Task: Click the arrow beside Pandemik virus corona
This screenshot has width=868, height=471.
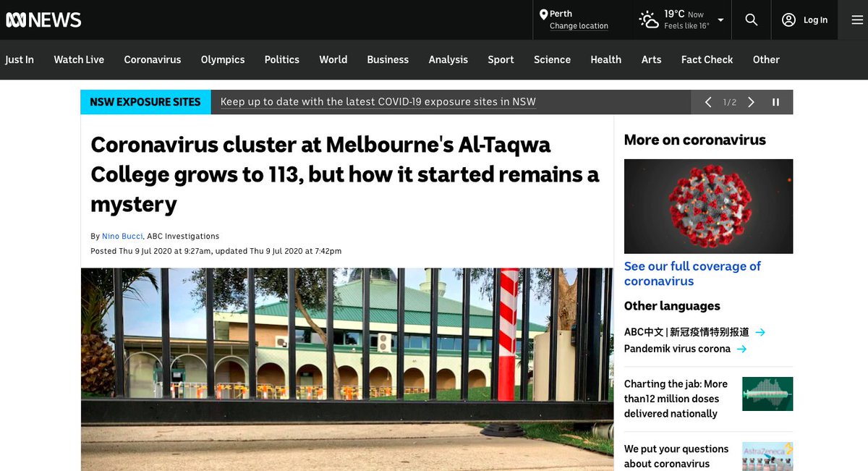Action: (741, 349)
